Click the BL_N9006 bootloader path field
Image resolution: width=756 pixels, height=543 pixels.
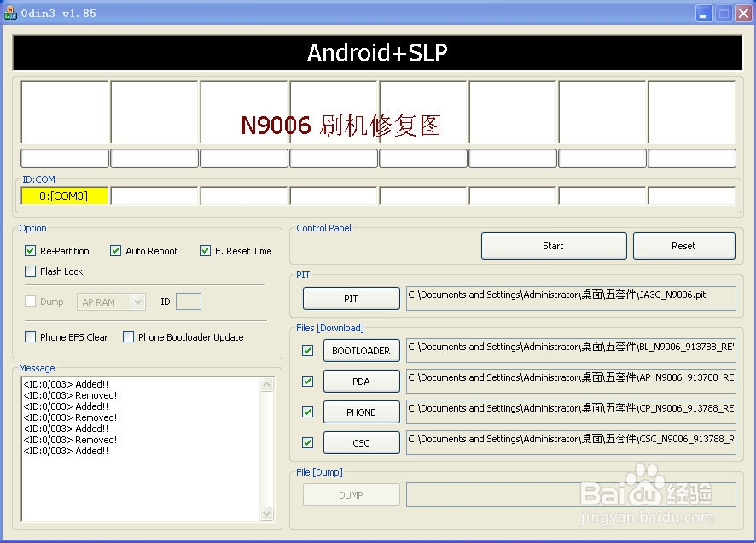571,350
